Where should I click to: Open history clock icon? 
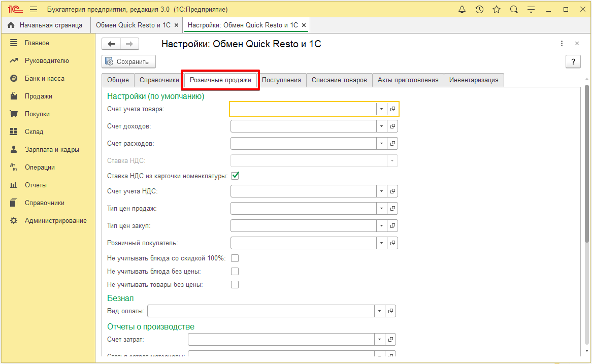pos(479,10)
